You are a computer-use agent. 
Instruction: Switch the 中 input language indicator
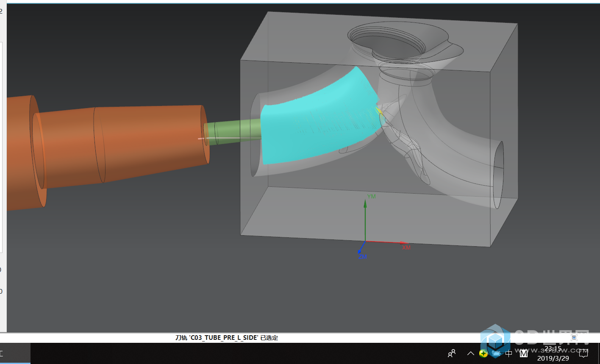pyautogui.click(x=509, y=353)
